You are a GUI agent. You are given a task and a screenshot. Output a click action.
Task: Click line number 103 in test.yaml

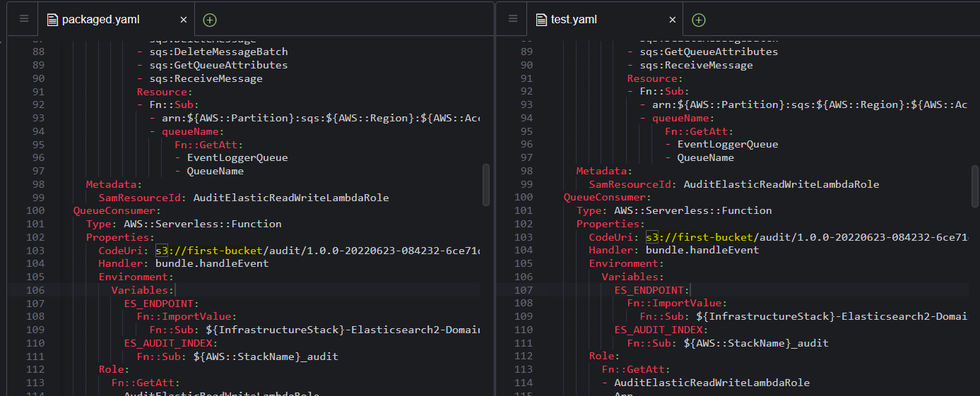524,237
